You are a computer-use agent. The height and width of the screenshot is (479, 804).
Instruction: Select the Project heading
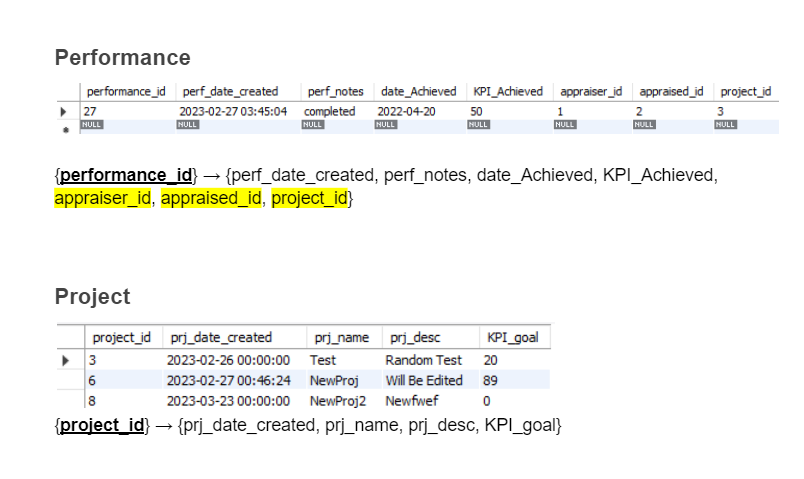(93, 296)
